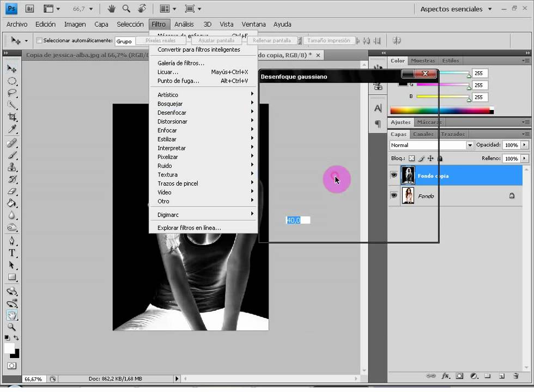Switch to the Muestras tab
The width and height of the screenshot is (534, 392).
(x=423, y=60)
